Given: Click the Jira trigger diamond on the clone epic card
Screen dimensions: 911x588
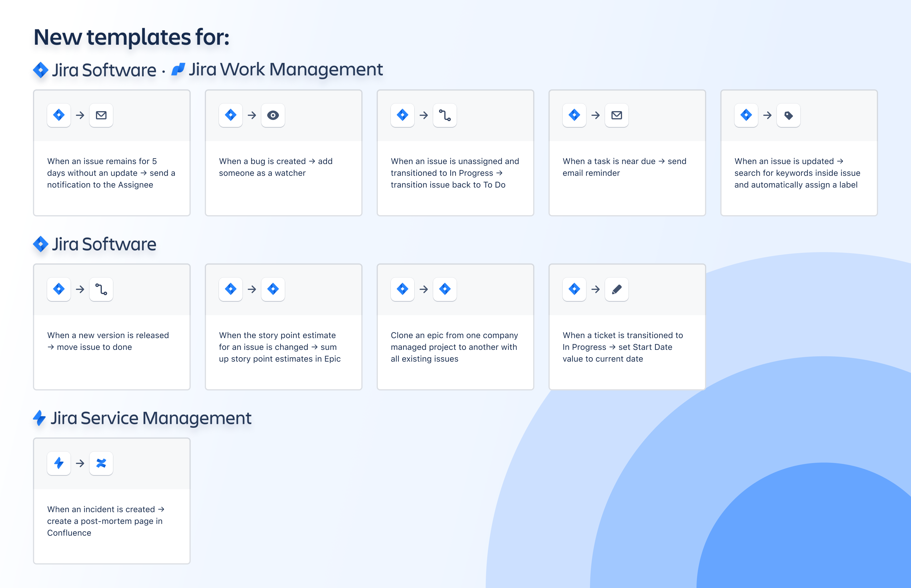Looking at the screenshot, I should [402, 289].
